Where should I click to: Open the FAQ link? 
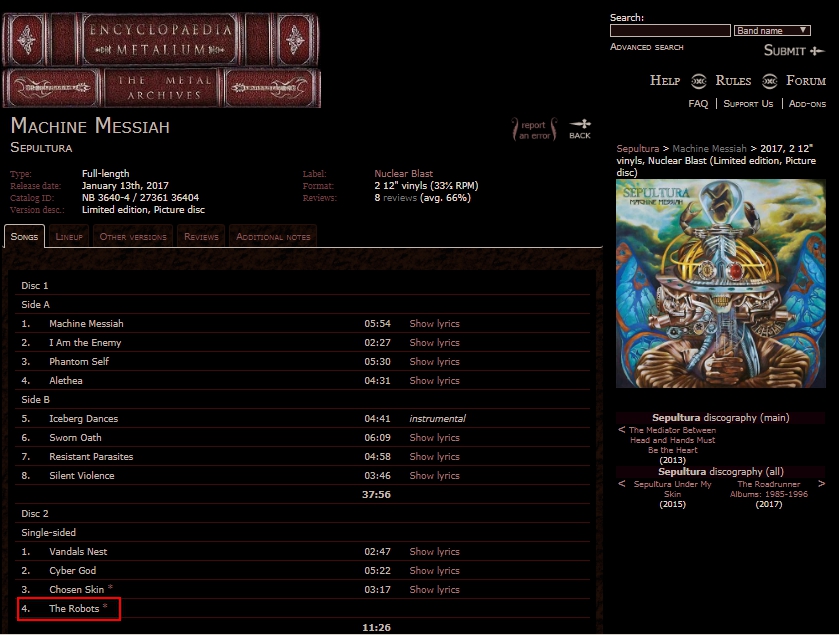[698, 104]
